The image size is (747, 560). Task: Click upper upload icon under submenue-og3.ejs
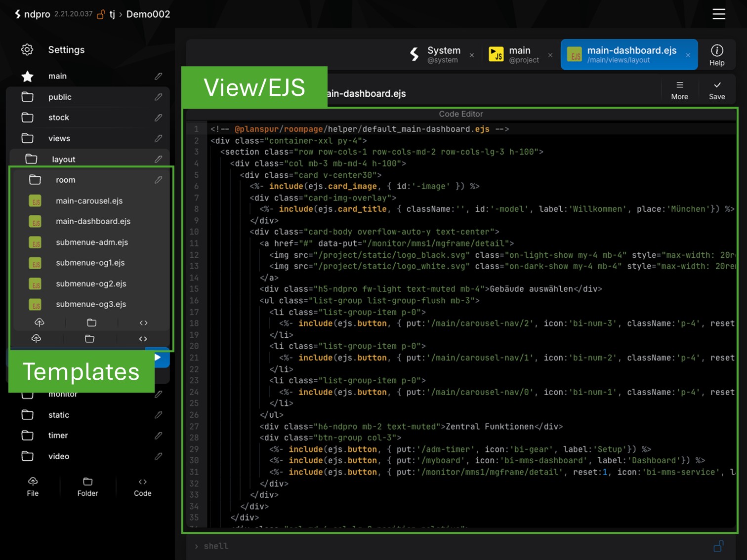(x=40, y=322)
